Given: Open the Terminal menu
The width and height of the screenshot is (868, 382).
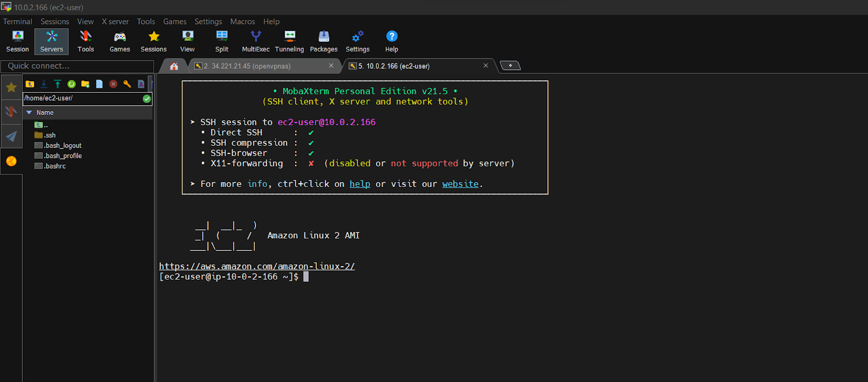Looking at the screenshot, I should pyautogui.click(x=17, y=22).
